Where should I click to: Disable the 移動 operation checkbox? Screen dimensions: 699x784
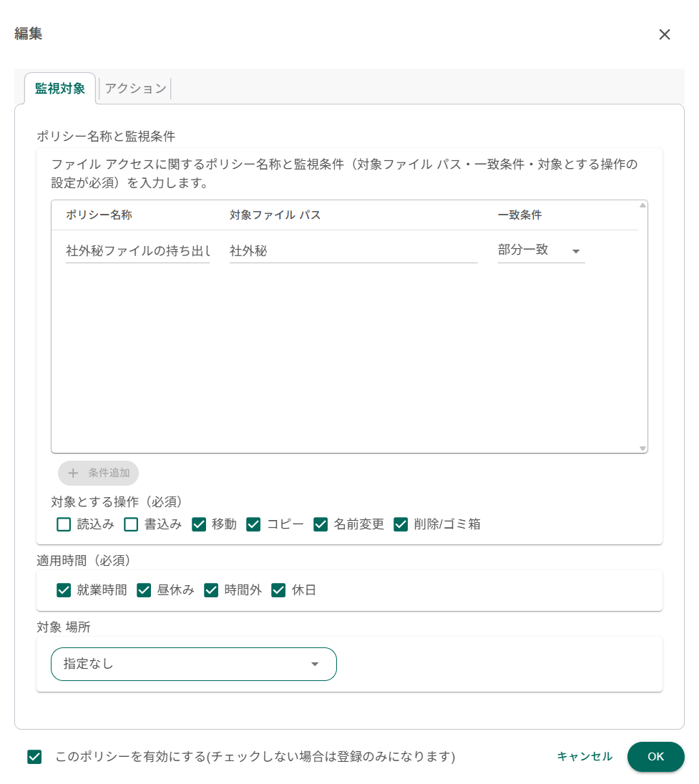pyautogui.click(x=199, y=524)
